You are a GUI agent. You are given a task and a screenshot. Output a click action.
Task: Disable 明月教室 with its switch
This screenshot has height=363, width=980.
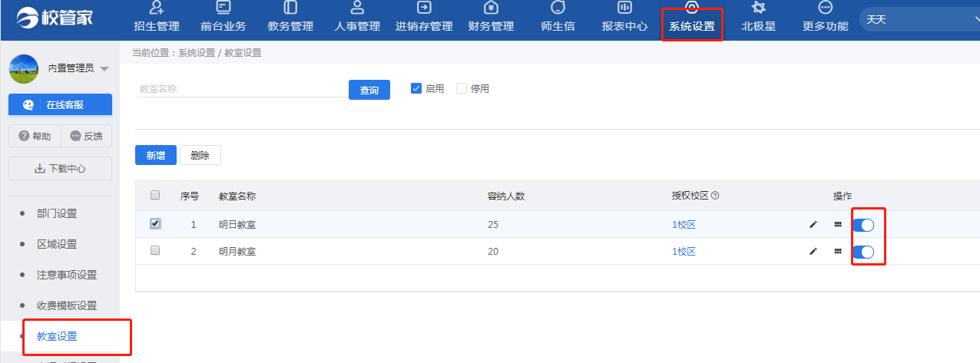coord(864,251)
